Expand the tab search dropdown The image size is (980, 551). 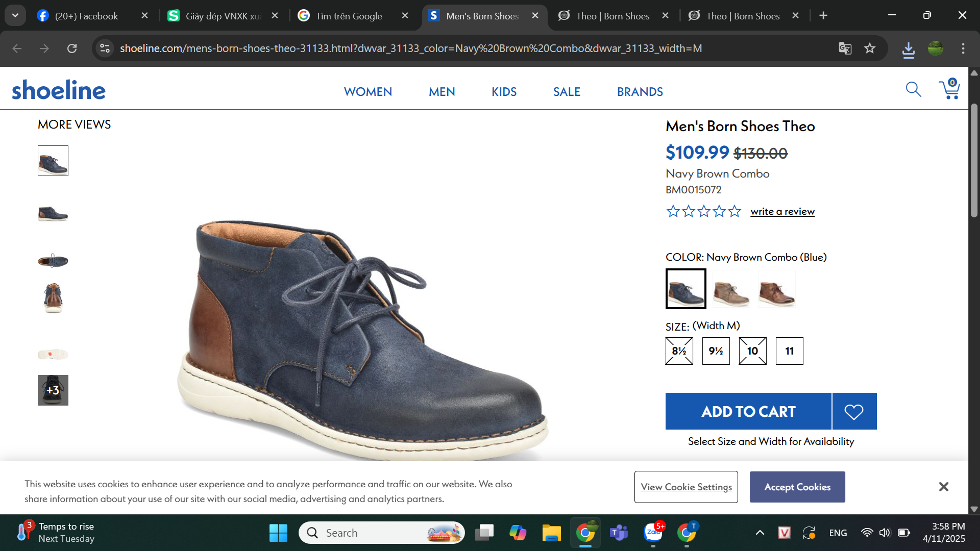point(15,16)
